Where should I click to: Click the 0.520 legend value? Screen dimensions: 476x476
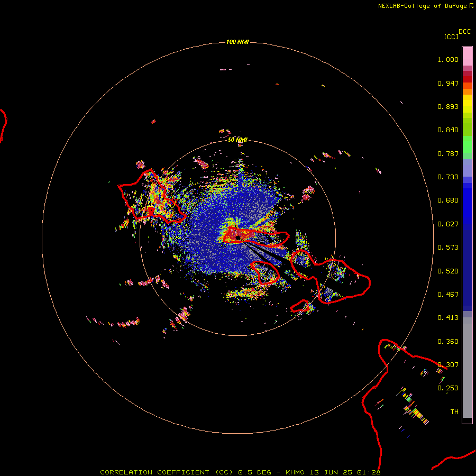click(448, 271)
